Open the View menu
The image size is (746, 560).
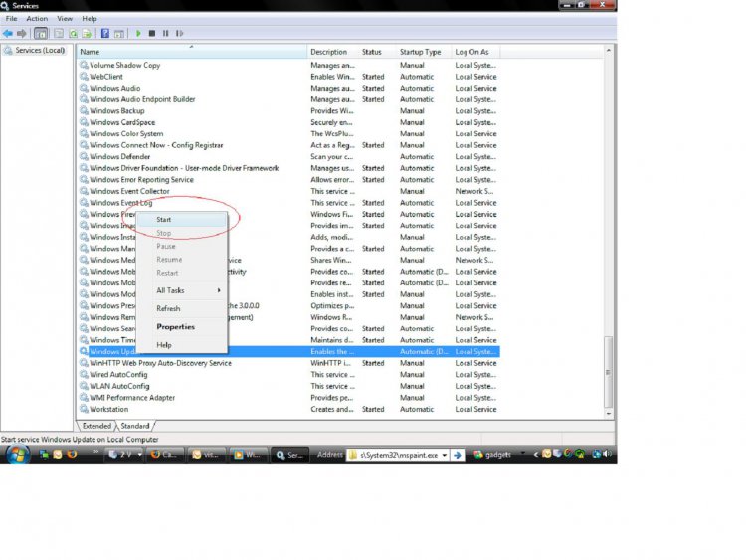click(x=65, y=19)
